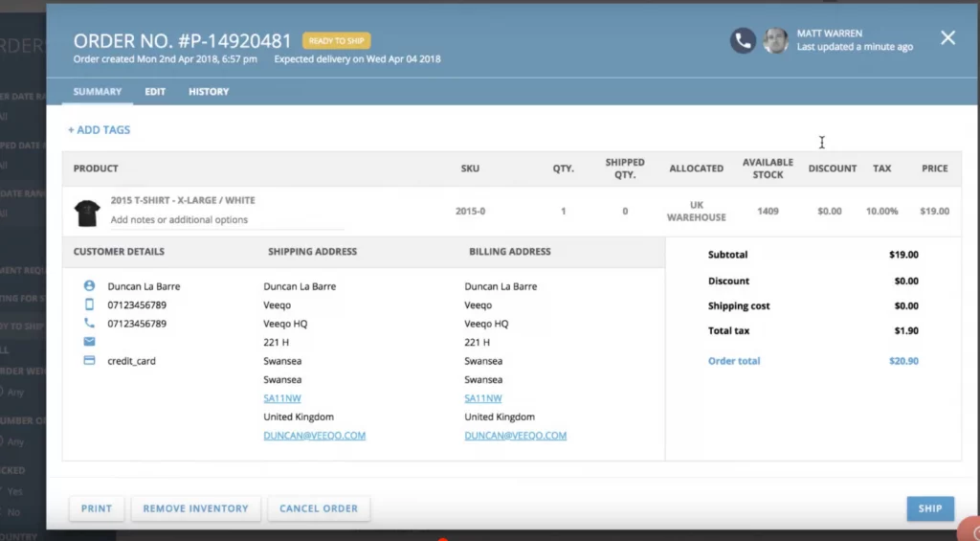Click the order number #P-14920481 heading
980x541 pixels.
pyautogui.click(x=183, y=40)
